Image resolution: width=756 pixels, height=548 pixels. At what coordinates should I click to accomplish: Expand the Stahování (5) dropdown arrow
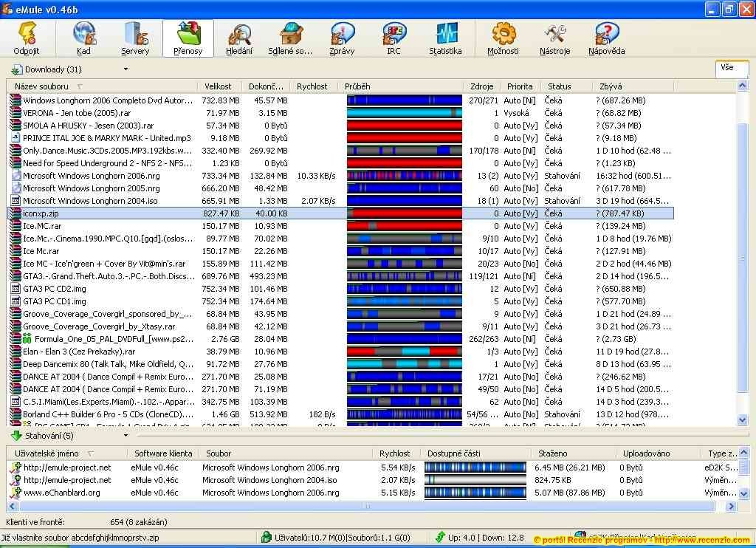(x=126, y=436)
